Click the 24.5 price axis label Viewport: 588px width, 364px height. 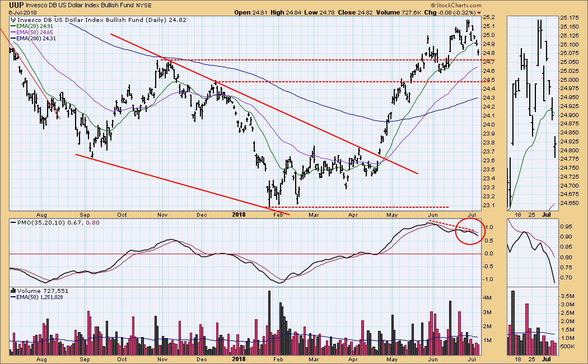click(489, 80)
